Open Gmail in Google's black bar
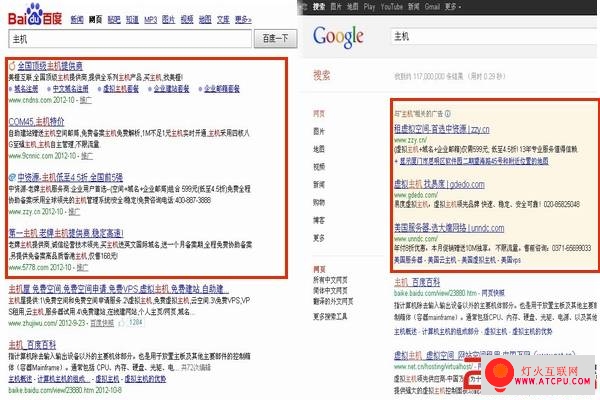 (432, 7)
